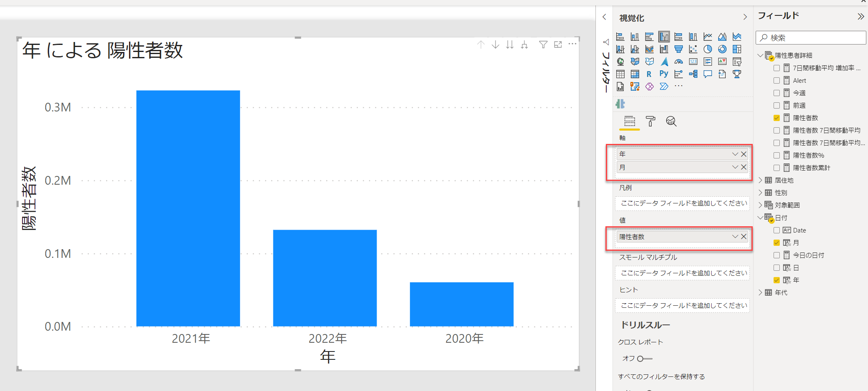Viewport: 868px width, 391px height.
Task: Click the 2021年 bar in chart
Action: coord(188,208)
